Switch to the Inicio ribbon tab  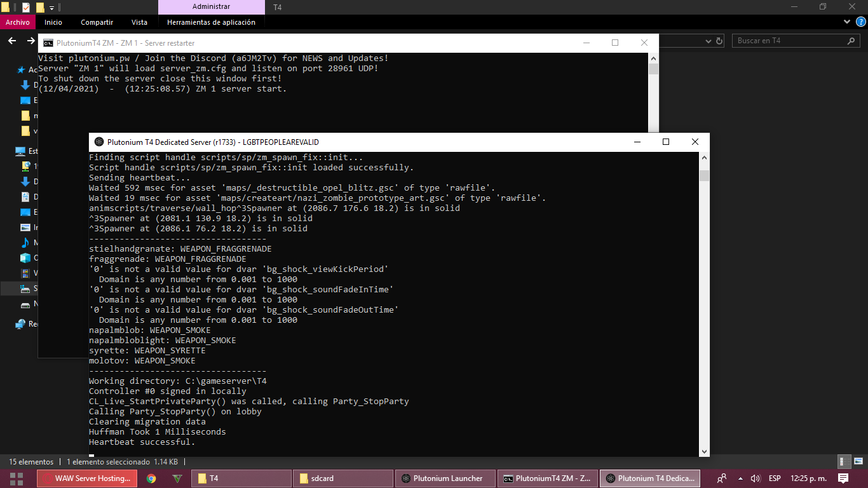tap(53, 22)
